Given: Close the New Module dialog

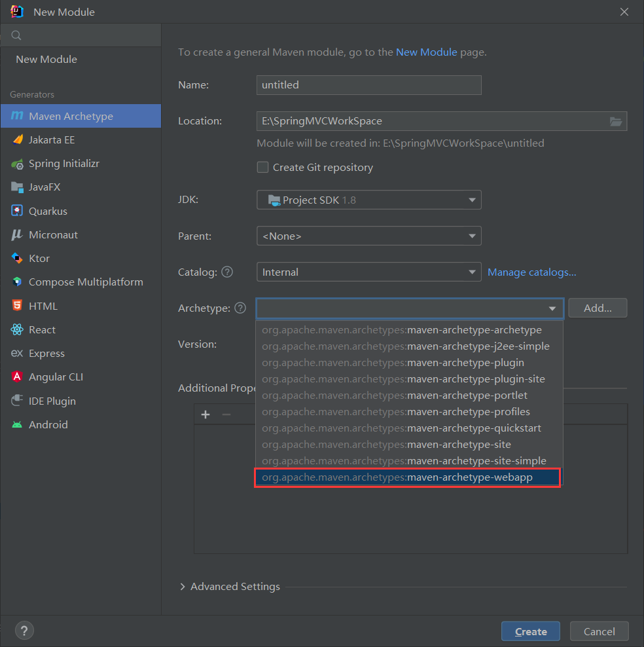Looking at the screenshot, I should click(624, 12).
